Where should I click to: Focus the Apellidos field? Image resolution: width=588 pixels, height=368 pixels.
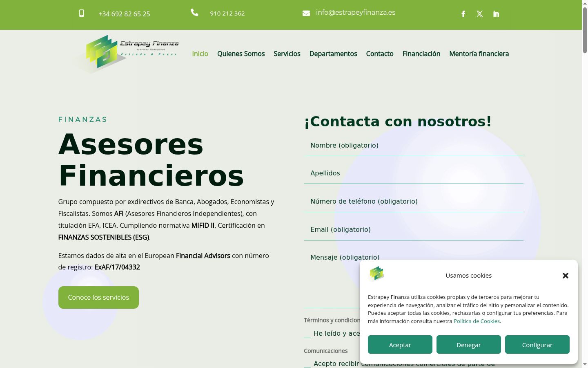[x=414, y=173]
